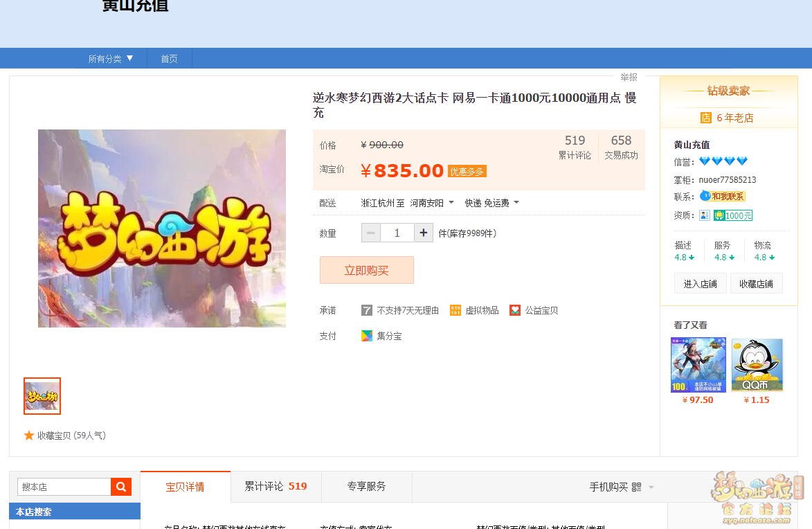Click the 1000元 deposit guarantee badge

click(x=733, y=215)
